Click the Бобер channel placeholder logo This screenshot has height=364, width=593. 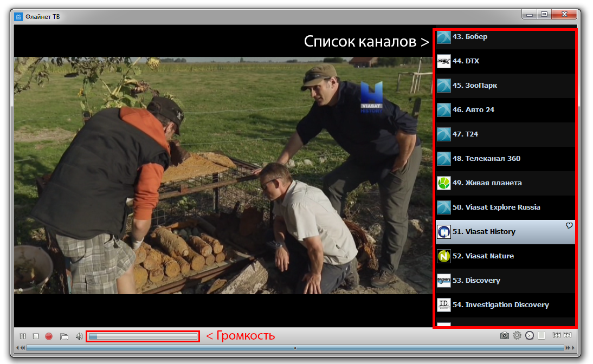(443, 37)
